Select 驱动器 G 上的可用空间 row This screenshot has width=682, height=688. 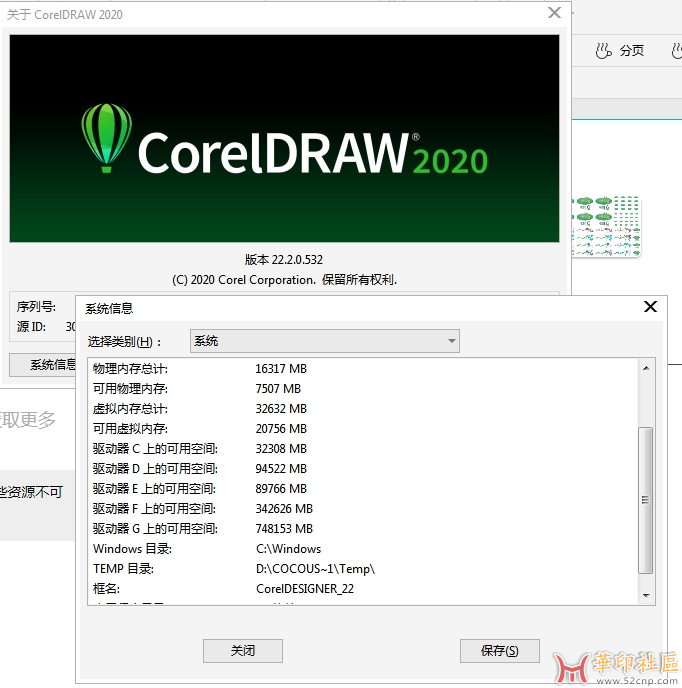coord(363,529)
